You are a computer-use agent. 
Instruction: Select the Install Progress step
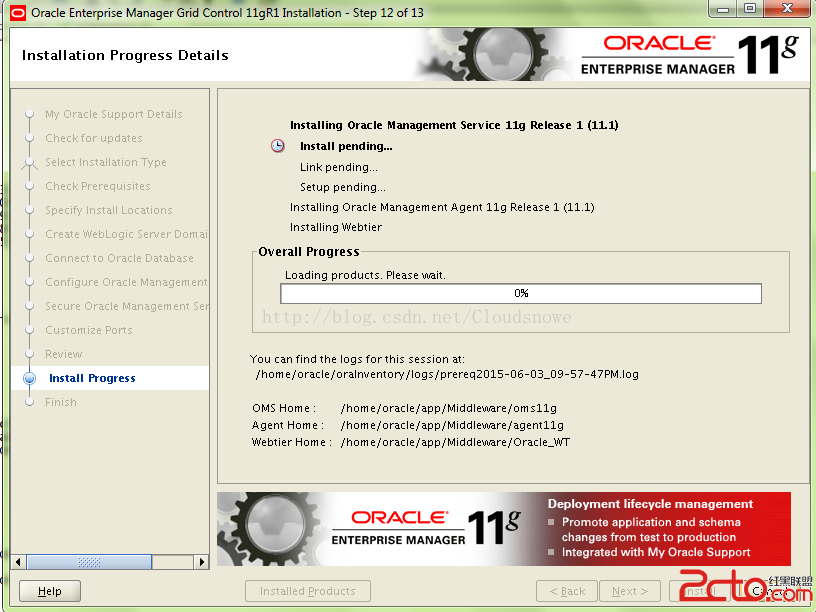(x=92, y=378)
